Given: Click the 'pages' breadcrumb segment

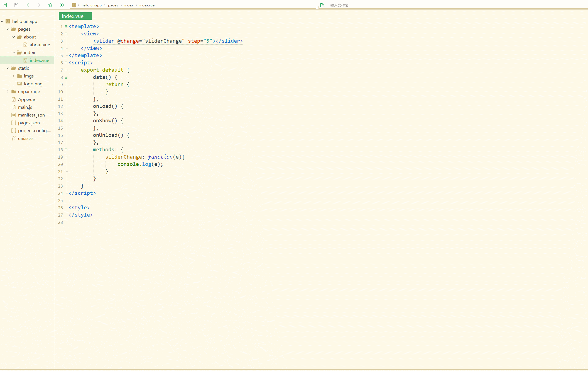Looking at the screenshot, I should pyautogui.click(x=113, y=5).
